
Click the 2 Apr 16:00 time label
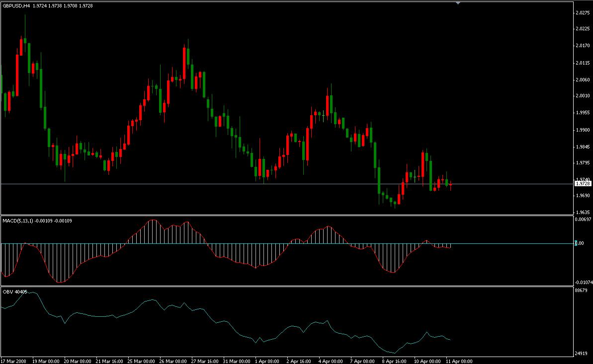[x=299, y=362]
